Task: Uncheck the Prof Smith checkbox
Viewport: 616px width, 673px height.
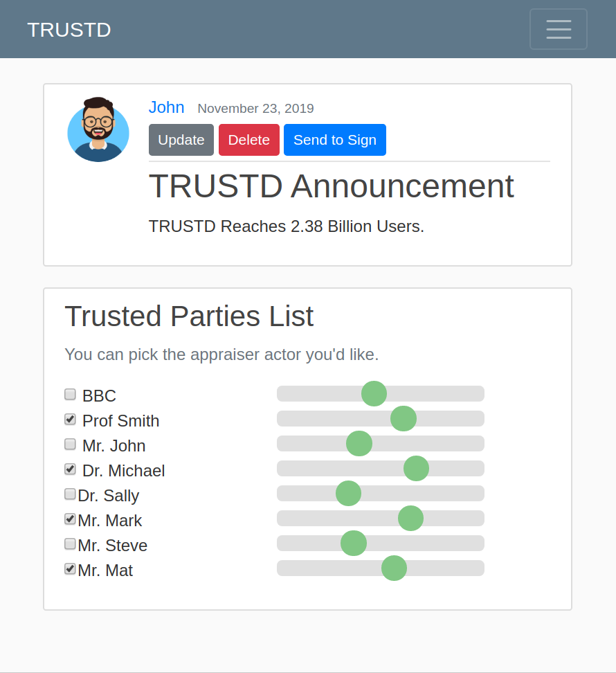Action: (x=70, y=419)
